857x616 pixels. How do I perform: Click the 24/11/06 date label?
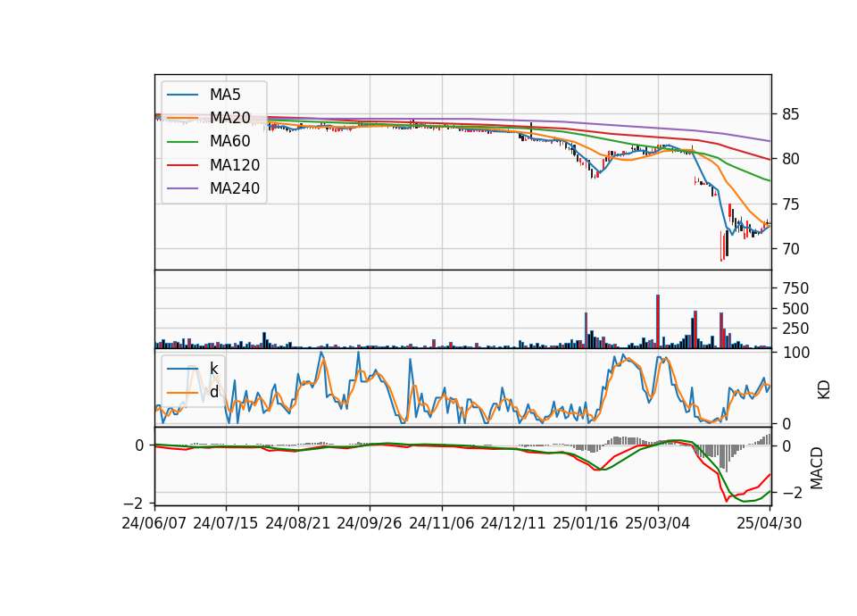coord(442,523)
